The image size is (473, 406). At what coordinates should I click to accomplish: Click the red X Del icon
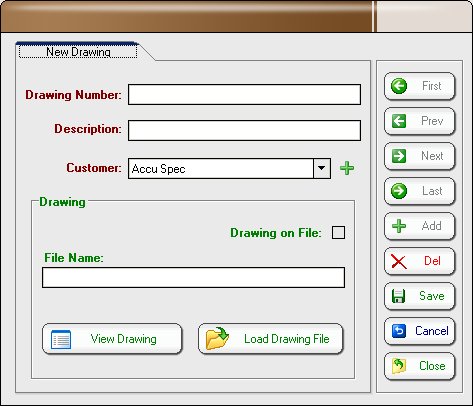[399, 262]
